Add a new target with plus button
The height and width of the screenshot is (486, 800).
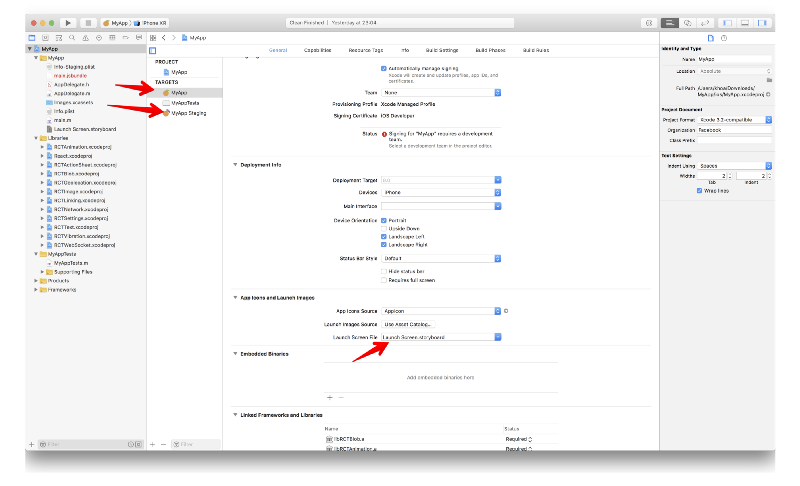coord(152,445)
